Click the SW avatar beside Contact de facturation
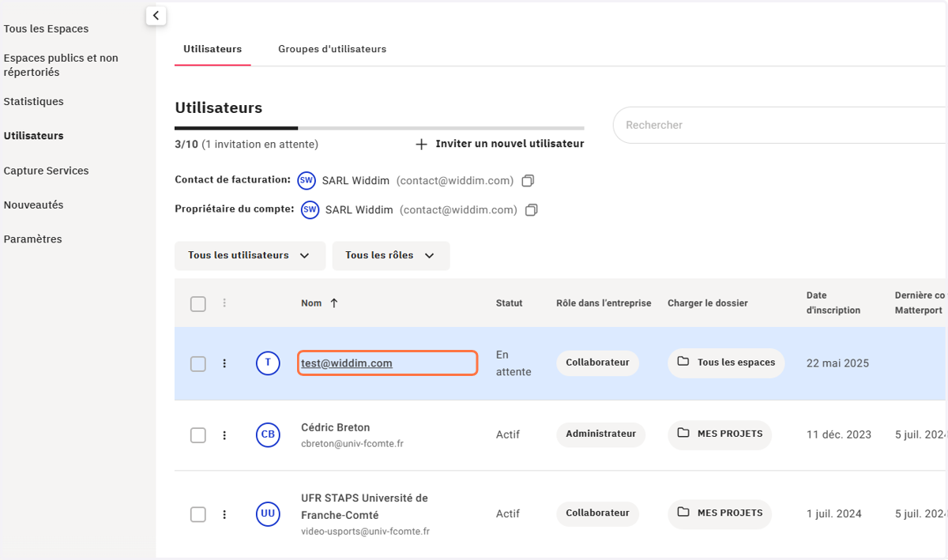The image size is (948, 560). click(307, 181)
